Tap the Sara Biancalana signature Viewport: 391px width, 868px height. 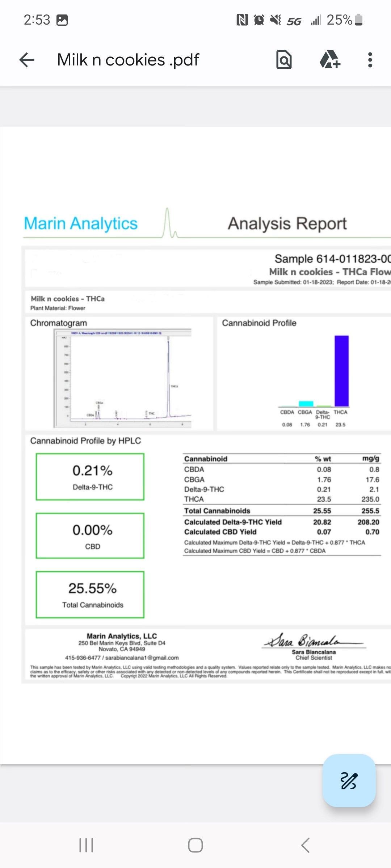tap(314, 641)
